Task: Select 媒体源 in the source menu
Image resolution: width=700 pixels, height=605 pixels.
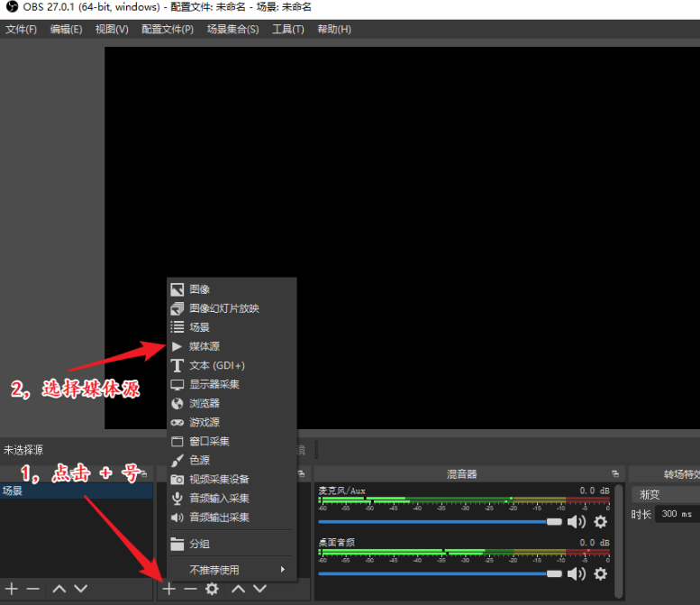Action: point(232,346)
